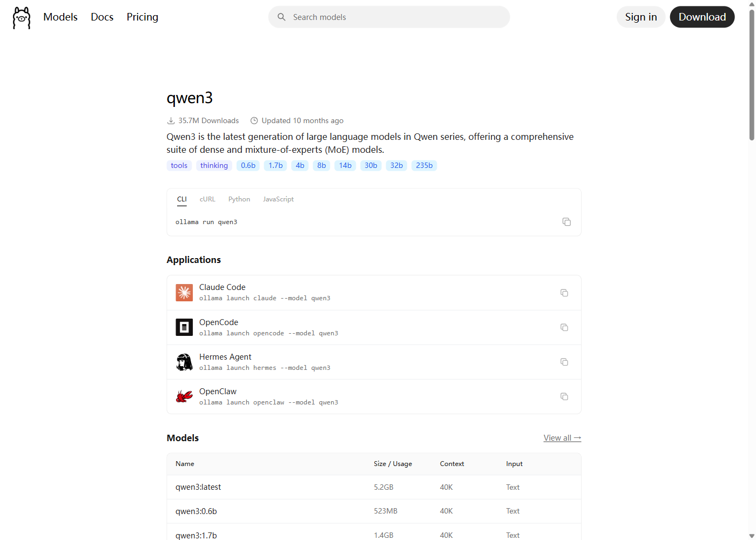Select the 0.6b size tag
The width and height of the screenshot is (756, 540).
(248, 166)
